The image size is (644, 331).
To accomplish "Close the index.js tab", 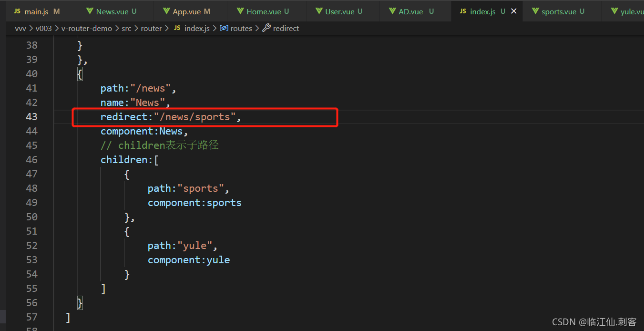I will [514, 11].
